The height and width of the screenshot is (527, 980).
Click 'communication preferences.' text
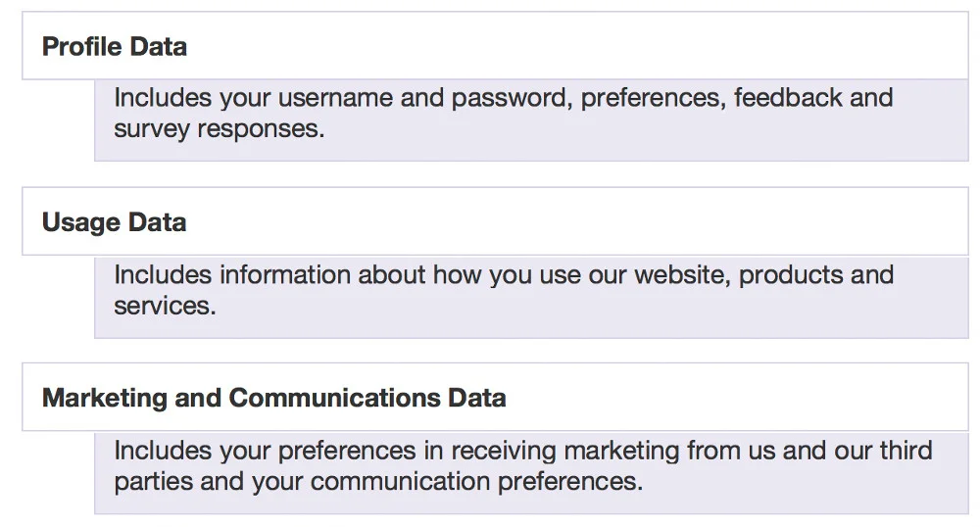[x=477, y=481]
